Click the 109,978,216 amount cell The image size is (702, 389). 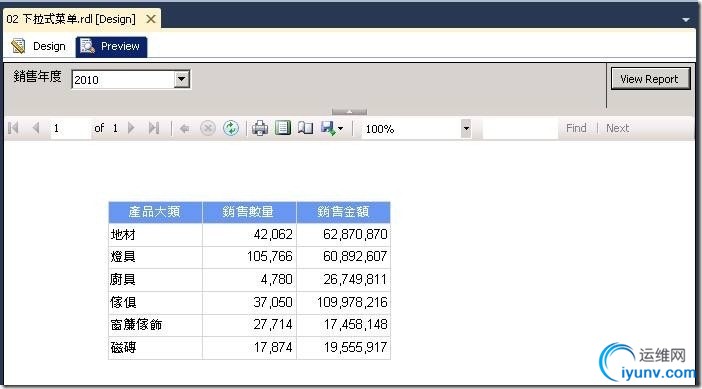point(343,302)
